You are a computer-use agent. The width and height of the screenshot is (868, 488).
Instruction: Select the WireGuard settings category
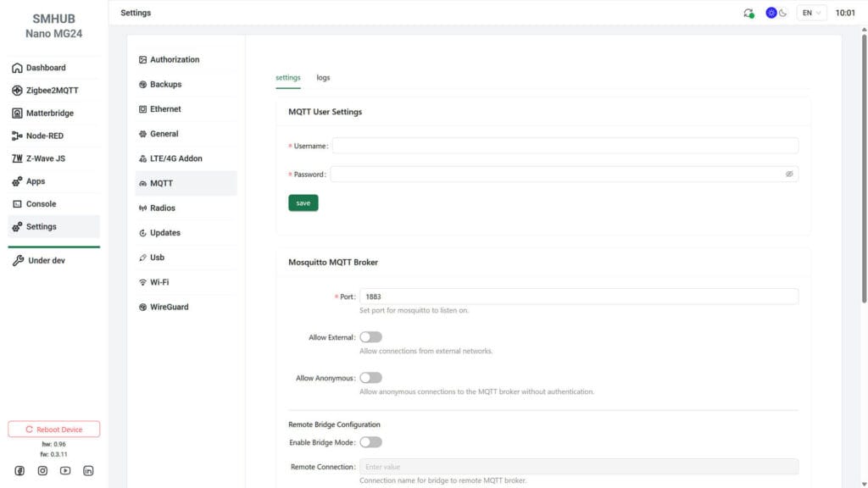[x=167, y=307]
